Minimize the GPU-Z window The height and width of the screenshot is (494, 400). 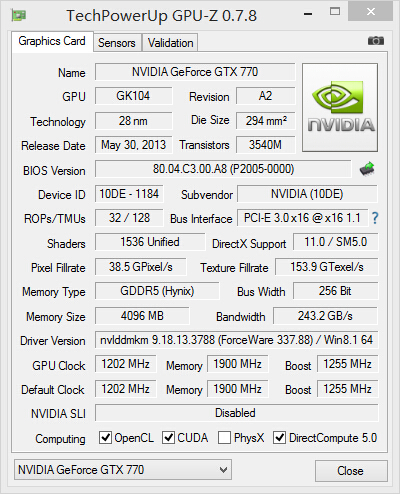tap(308, 14)
